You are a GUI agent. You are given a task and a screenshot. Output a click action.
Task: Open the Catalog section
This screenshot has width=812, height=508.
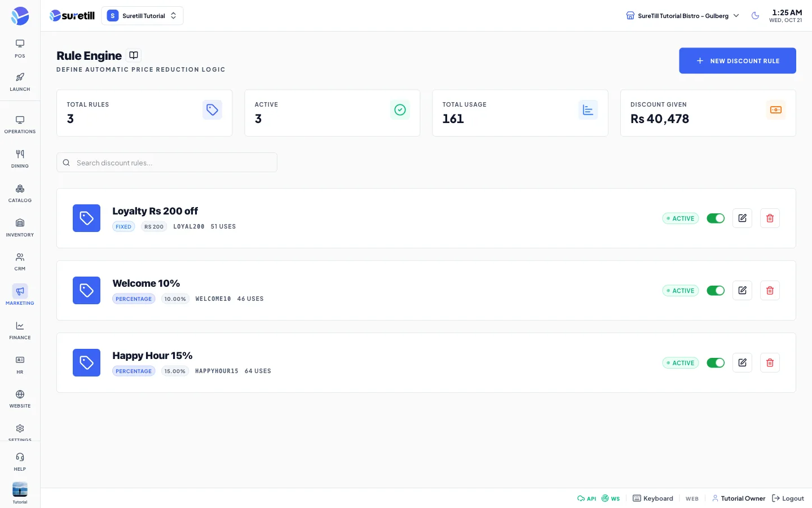(x=20, y=193)
